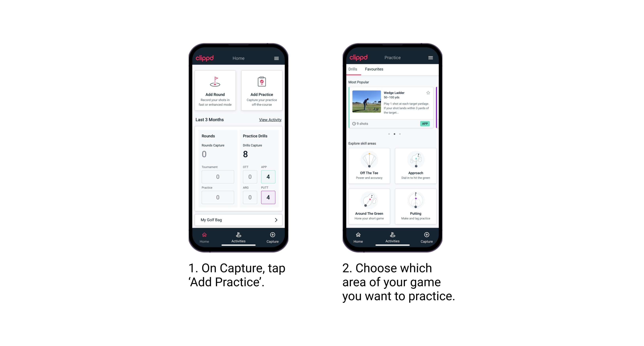
Task: Open the hamburger menu on Practice screen
Action: 431,57
